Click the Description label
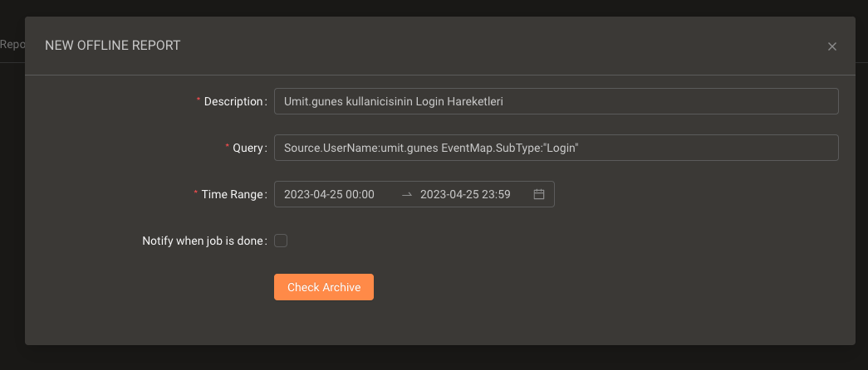The height and width of the screenshot is (370, 868). click(x=233, y=101)
